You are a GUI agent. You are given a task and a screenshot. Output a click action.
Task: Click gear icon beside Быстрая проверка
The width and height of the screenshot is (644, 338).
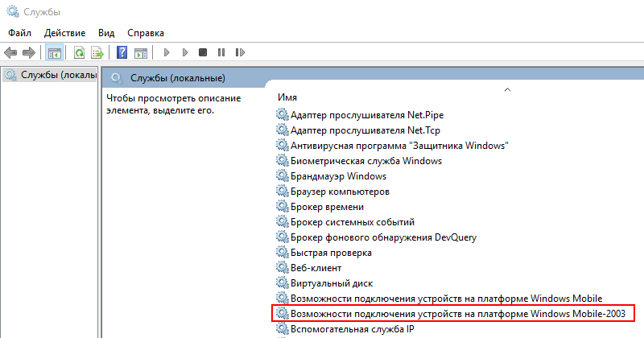[283, 252]
